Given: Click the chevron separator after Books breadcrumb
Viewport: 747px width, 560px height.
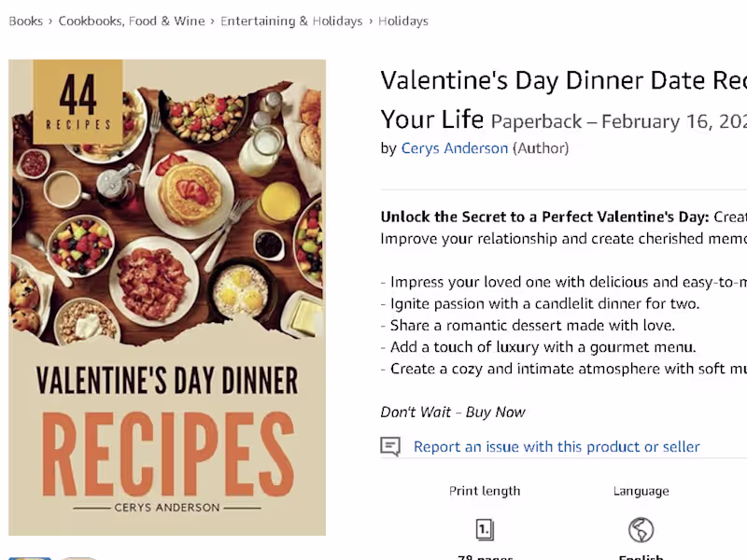Looking at the screenshot, I should point(50,21).
